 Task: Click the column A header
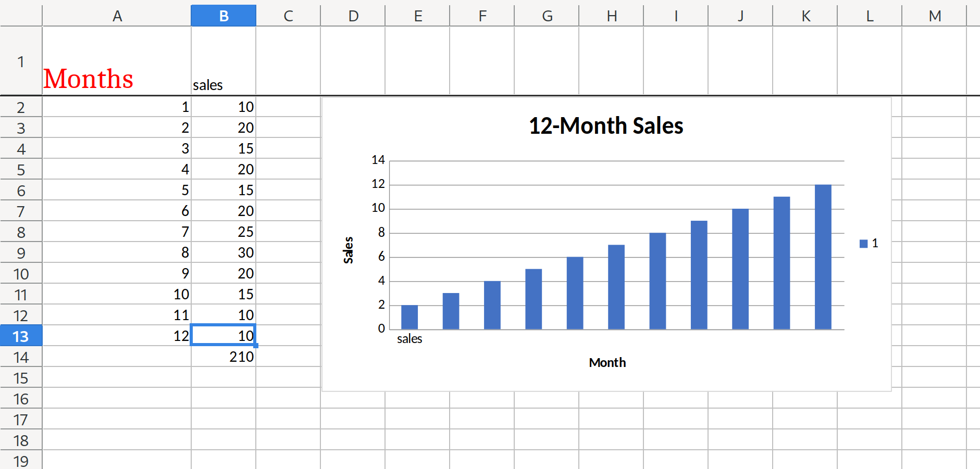[117, 16]
